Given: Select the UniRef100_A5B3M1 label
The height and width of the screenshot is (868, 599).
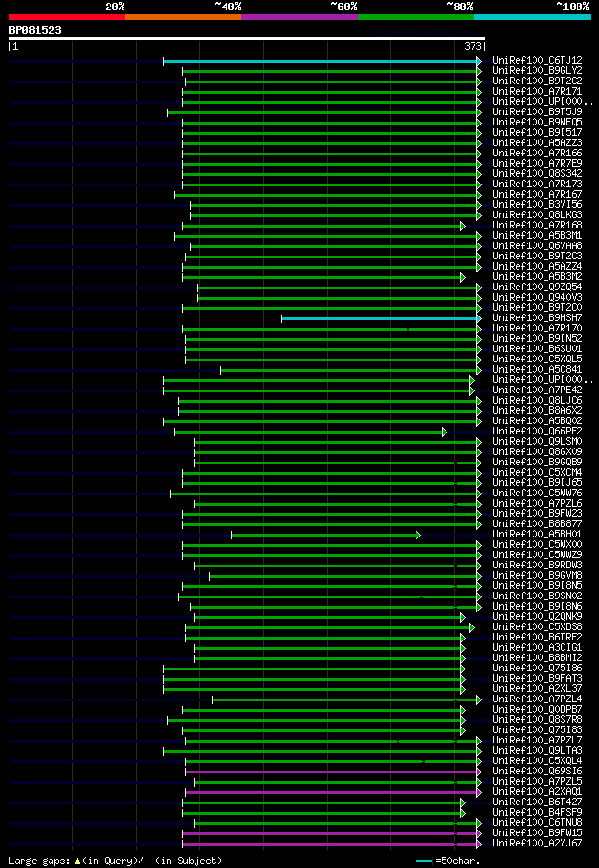Looking at the screenshot, I should [x=537, y=236].
